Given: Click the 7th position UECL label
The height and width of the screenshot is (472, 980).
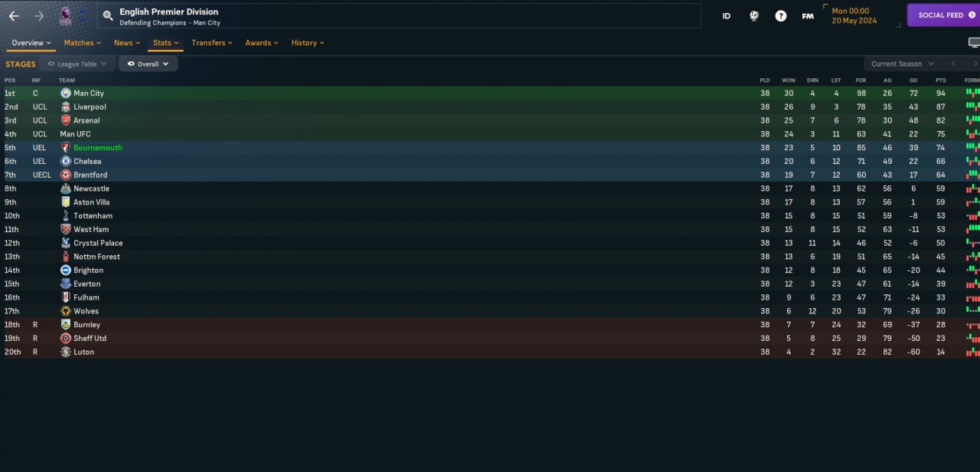Looking at the screenshot, I should [41, 175].
